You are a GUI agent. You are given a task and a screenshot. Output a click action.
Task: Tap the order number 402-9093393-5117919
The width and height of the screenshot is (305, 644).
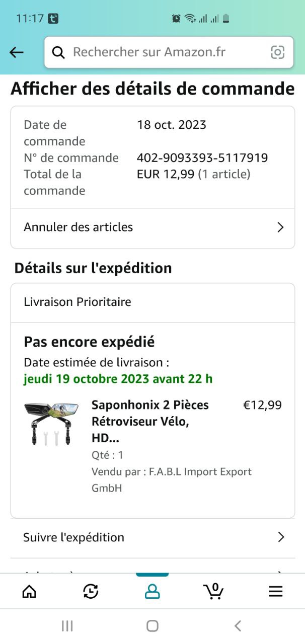pos(202,158)
